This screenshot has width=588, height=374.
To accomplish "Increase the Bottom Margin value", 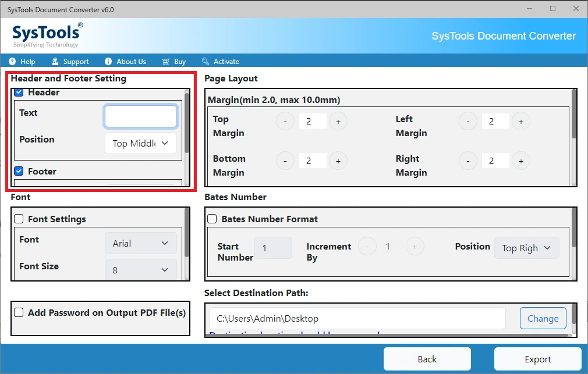I will (338, 161).
